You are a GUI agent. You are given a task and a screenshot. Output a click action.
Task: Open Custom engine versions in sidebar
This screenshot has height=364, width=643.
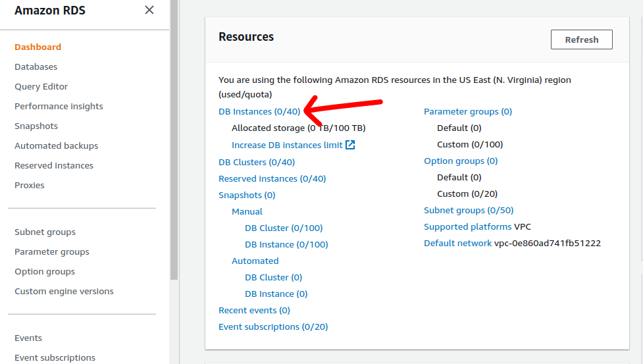(64, 291)
